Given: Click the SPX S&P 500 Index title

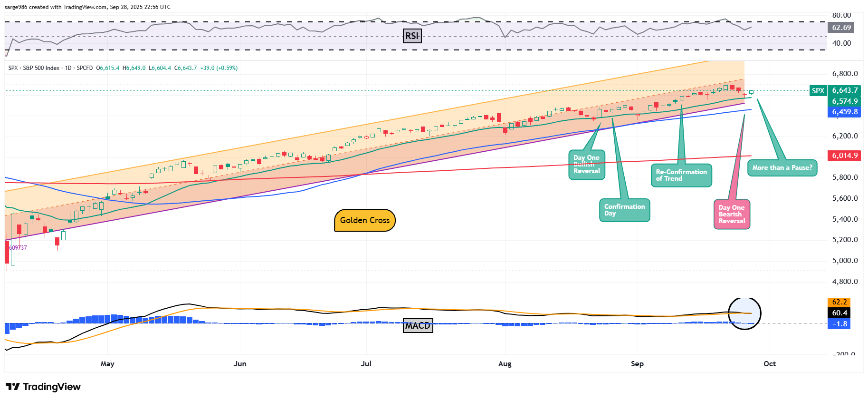Looking at the screenshot, I should 41,68.
